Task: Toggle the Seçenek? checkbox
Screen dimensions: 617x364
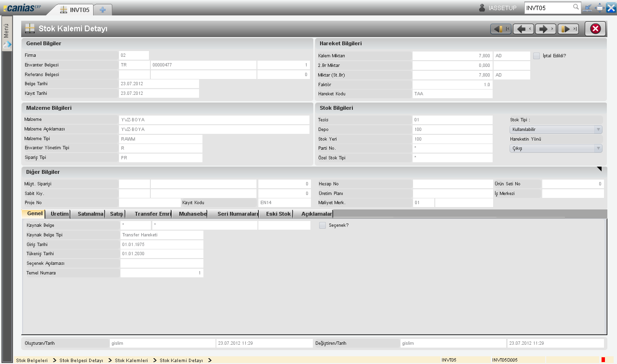Action: click(x=322, y=225)
